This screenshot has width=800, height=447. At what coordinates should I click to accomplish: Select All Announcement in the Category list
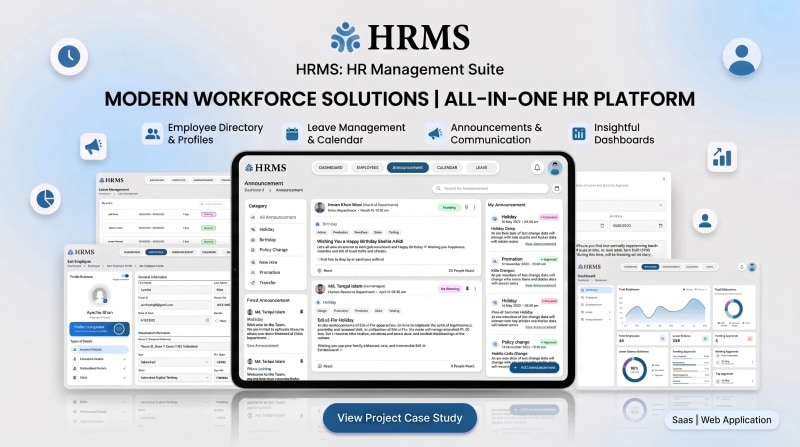point(273,217)
